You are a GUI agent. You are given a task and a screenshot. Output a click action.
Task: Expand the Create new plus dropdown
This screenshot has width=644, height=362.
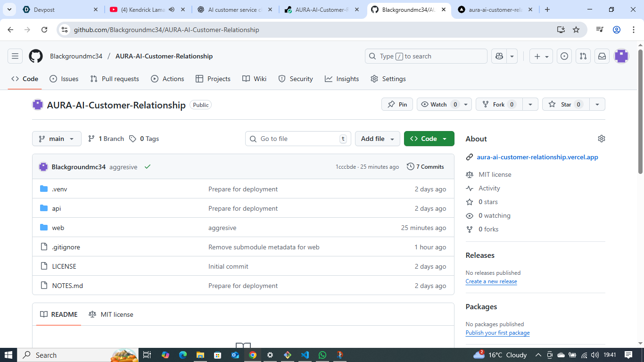[x=541, y=56]
